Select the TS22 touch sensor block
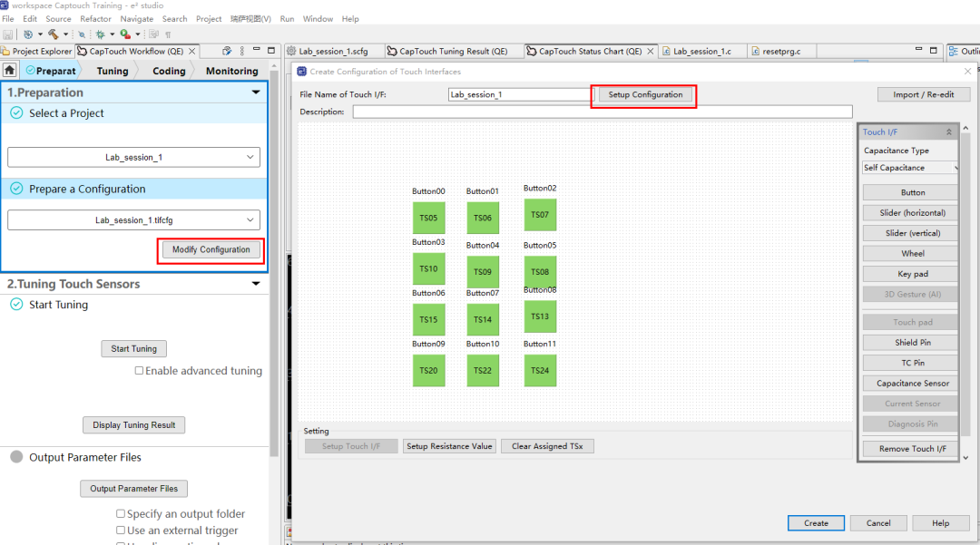 point(483,370)
